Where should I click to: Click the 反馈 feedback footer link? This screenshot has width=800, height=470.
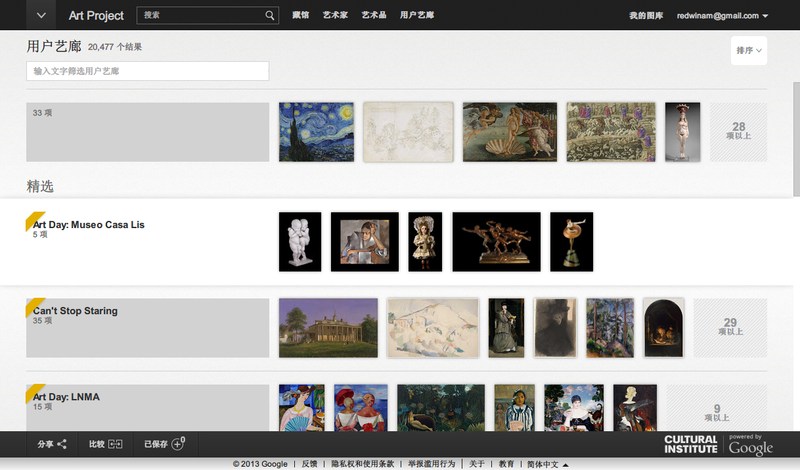[309, 464]
